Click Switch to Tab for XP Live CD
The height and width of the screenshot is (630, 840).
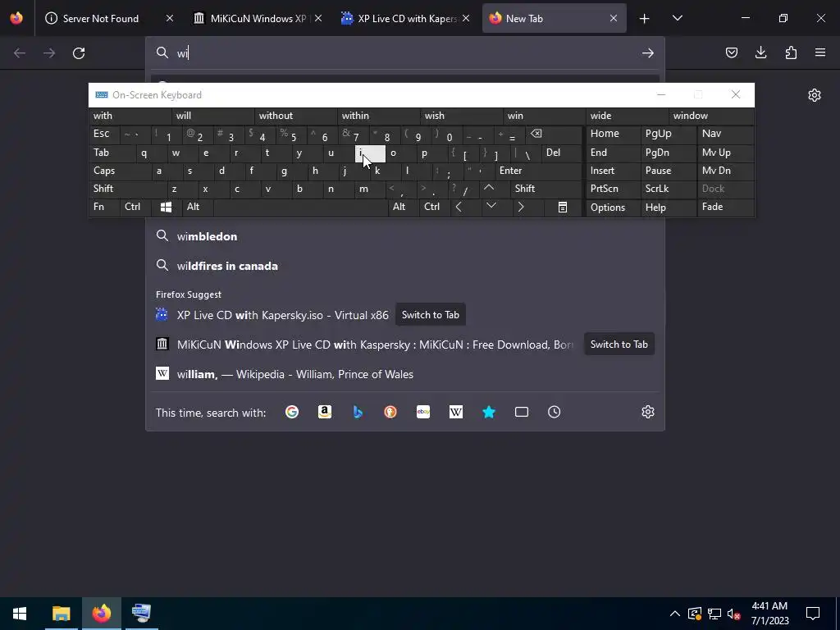(x=430, y=315)
